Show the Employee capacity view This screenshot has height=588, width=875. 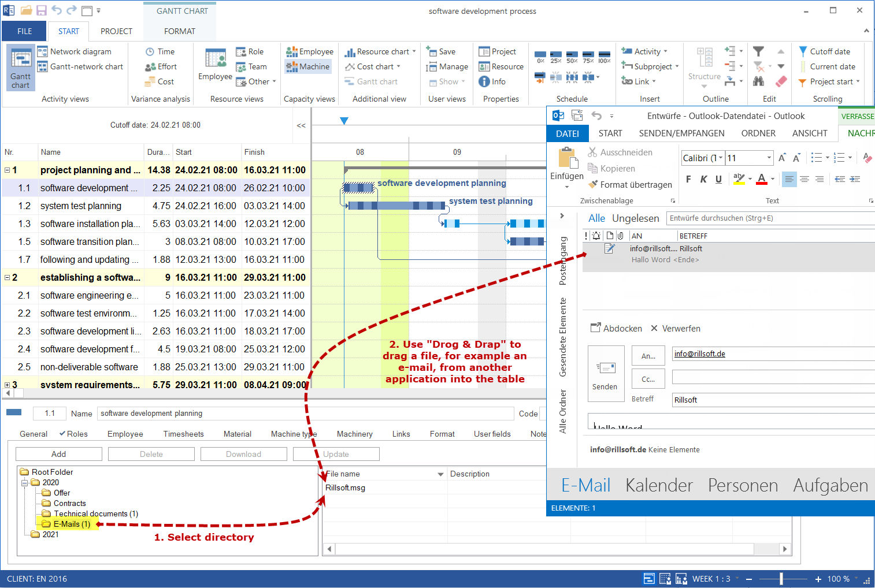[309, 51]
